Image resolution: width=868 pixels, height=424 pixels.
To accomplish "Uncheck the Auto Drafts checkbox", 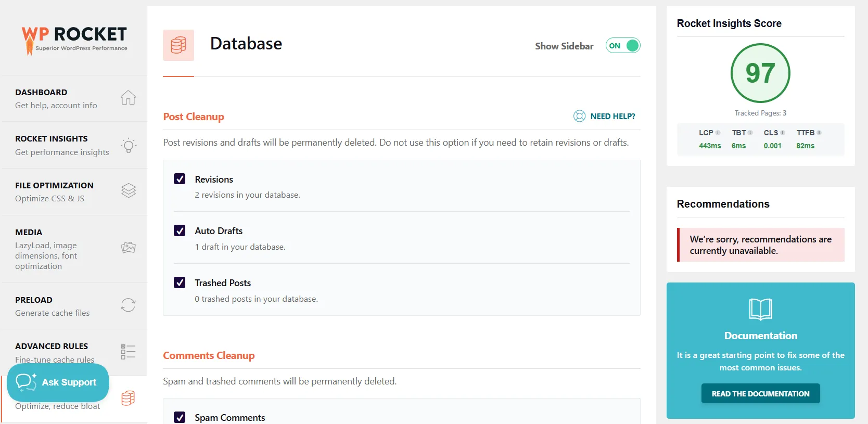I will (x=180, y=230).
